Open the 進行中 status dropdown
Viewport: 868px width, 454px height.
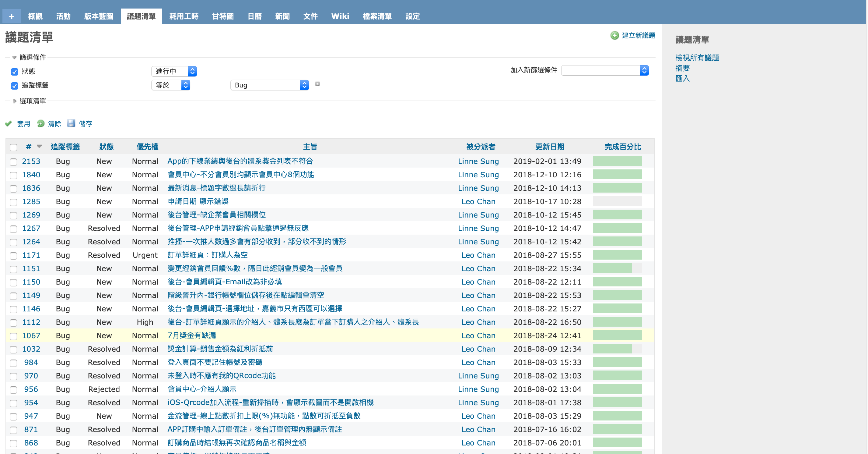coord(174,71)
